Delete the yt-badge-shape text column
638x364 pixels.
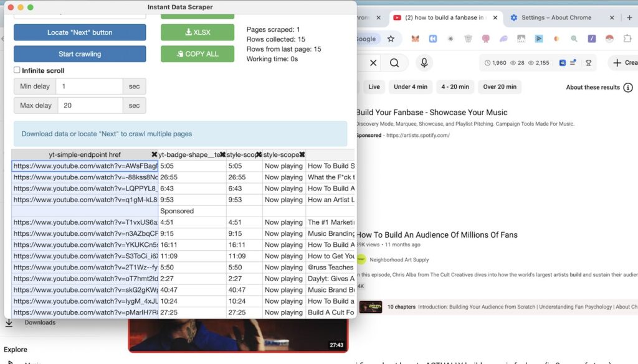coord(222,154)
